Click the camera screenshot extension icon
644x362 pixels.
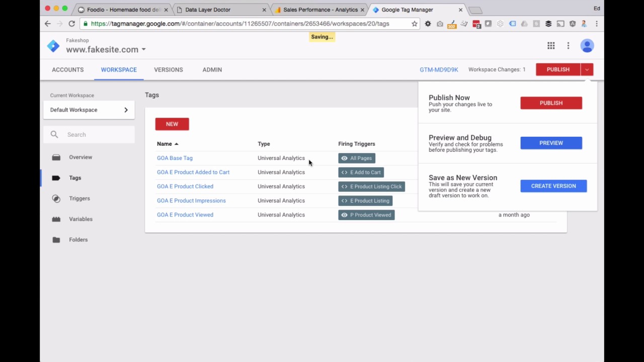point(440,24)
